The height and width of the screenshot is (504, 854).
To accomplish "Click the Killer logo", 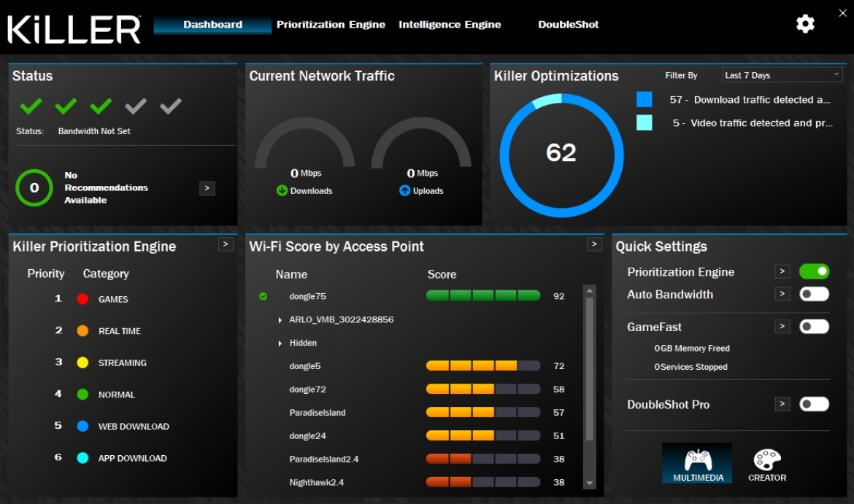I will click(x=74, y=29).
